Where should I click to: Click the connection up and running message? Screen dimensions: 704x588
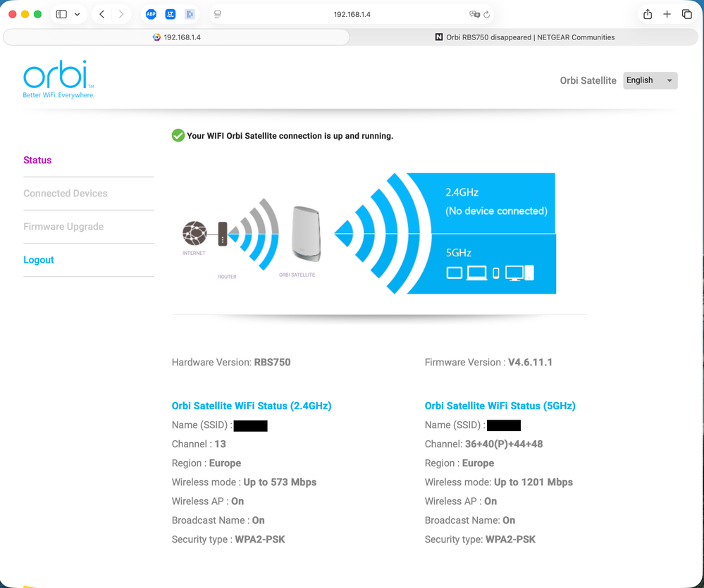pyautogui.click(x=290, y=136)
